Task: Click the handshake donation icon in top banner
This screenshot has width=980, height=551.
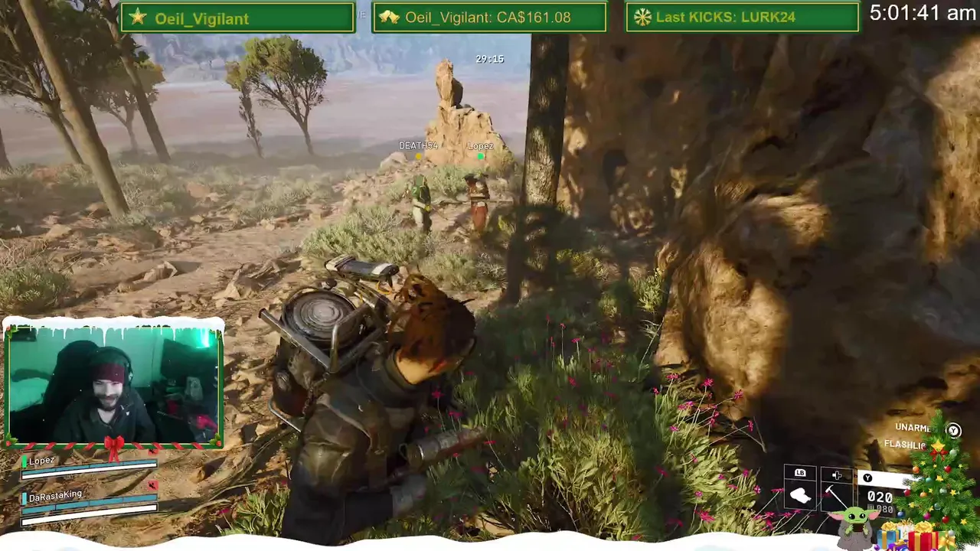Action: (x=389, y=18)
